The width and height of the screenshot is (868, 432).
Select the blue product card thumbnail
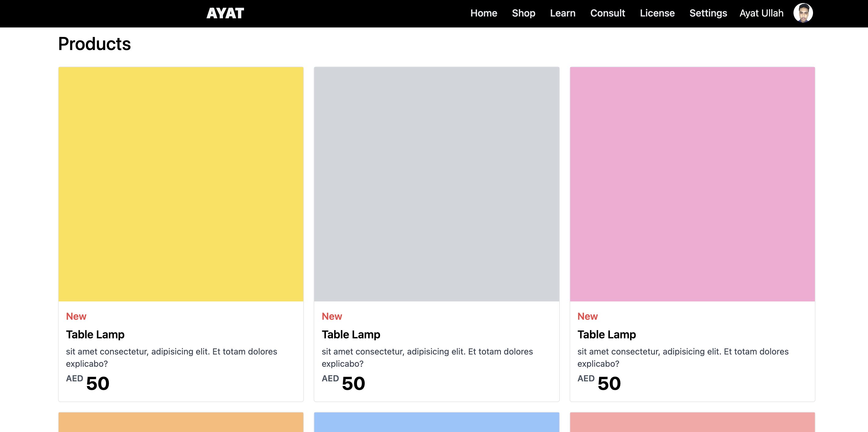pyautogui.click(x=436, y=422)
